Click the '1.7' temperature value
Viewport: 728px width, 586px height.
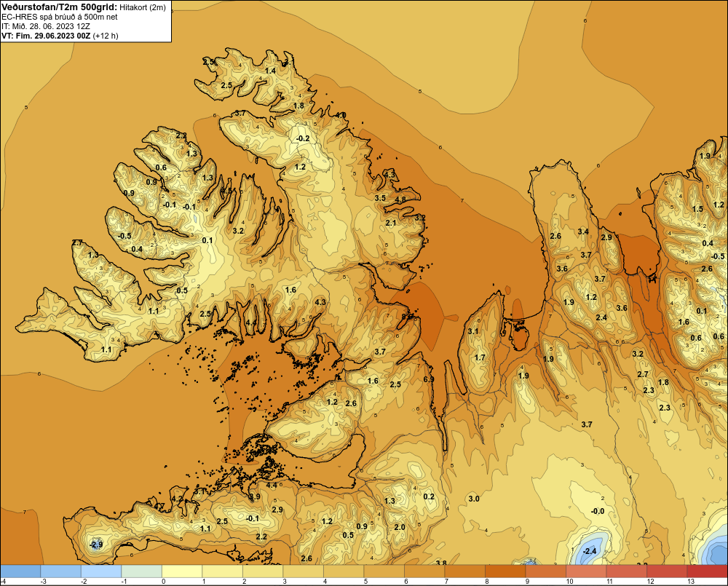(x=480, y=357)
